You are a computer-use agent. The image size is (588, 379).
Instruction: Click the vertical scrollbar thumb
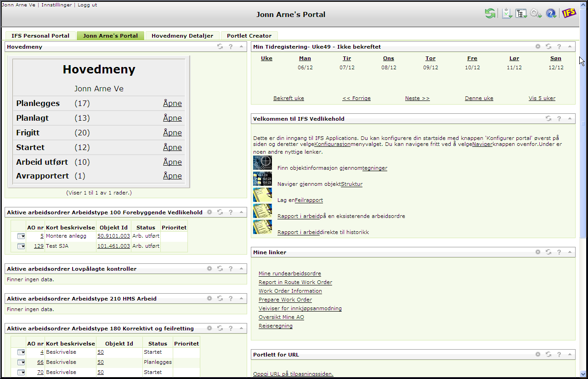(x=583, y=124)
